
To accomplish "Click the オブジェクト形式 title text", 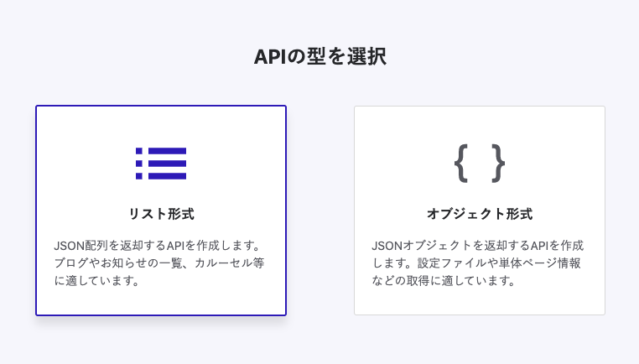I will coord(479,214).
